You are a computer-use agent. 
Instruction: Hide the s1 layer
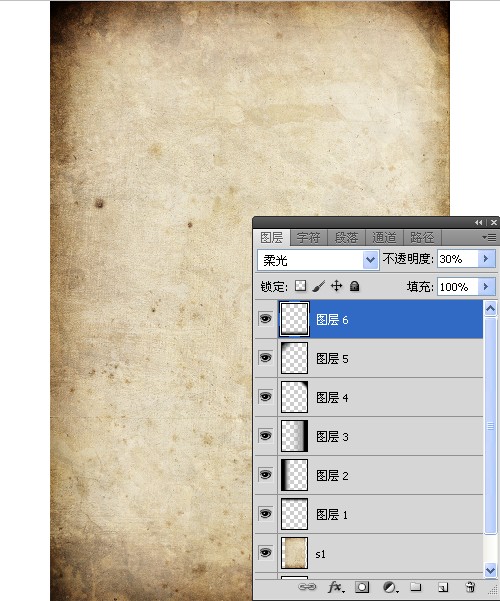point(265,552)
